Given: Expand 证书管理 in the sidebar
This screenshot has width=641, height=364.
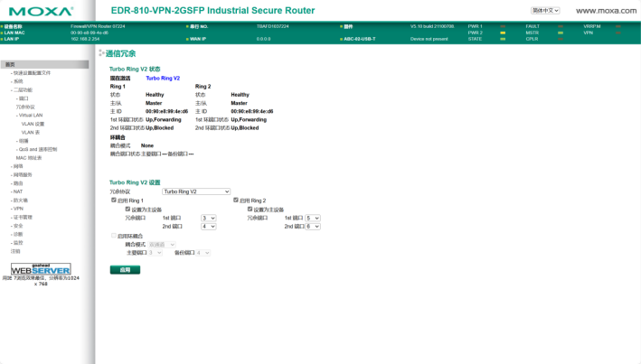Looking at the screenshot, I should coord(23,218).
